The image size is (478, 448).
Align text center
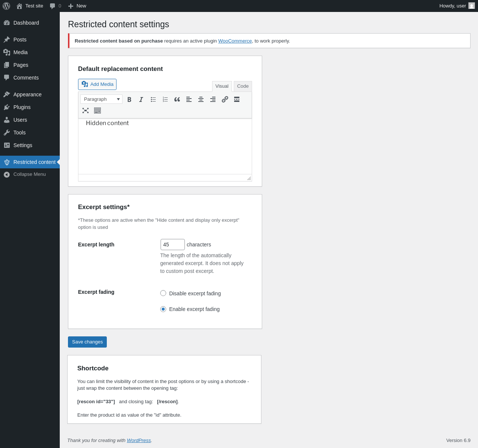[201, 99]
